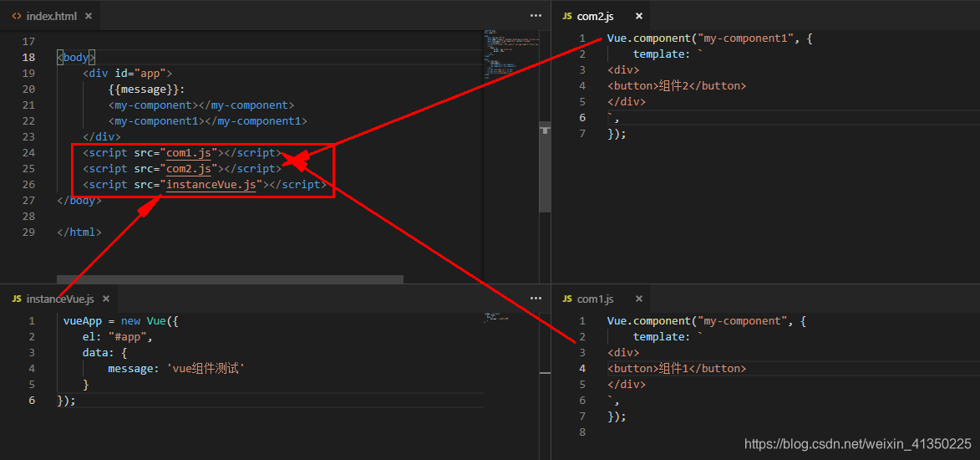Image resolution: width=980 pixels, height=460 pixels.
Task: Click "my-component" string in com1.js
Action: 743,320
